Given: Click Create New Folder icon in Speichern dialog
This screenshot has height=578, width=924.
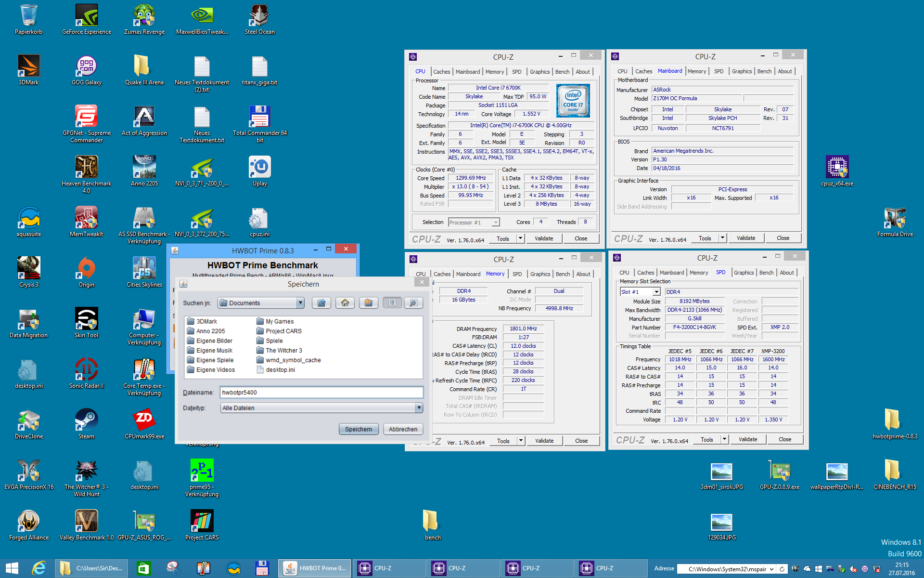Looking at the screenshot, I should click(369, 303).
